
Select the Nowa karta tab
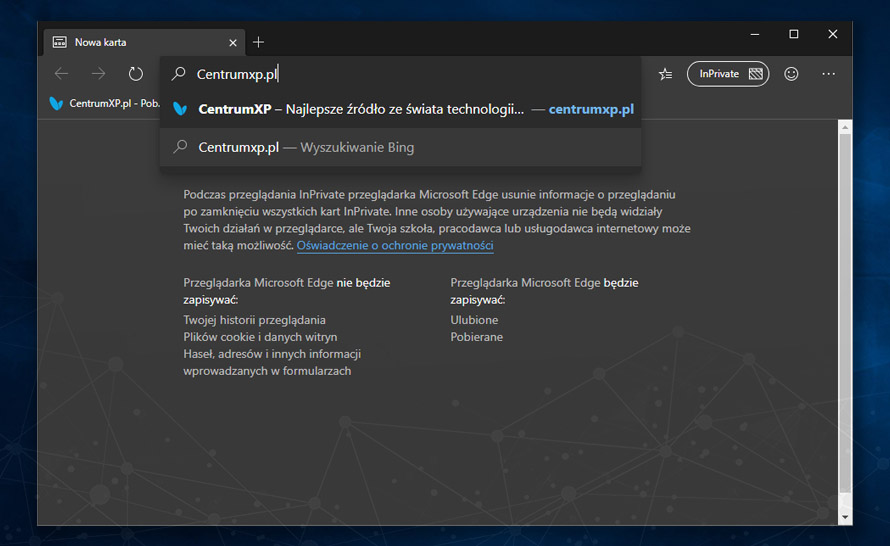point(145,43)
